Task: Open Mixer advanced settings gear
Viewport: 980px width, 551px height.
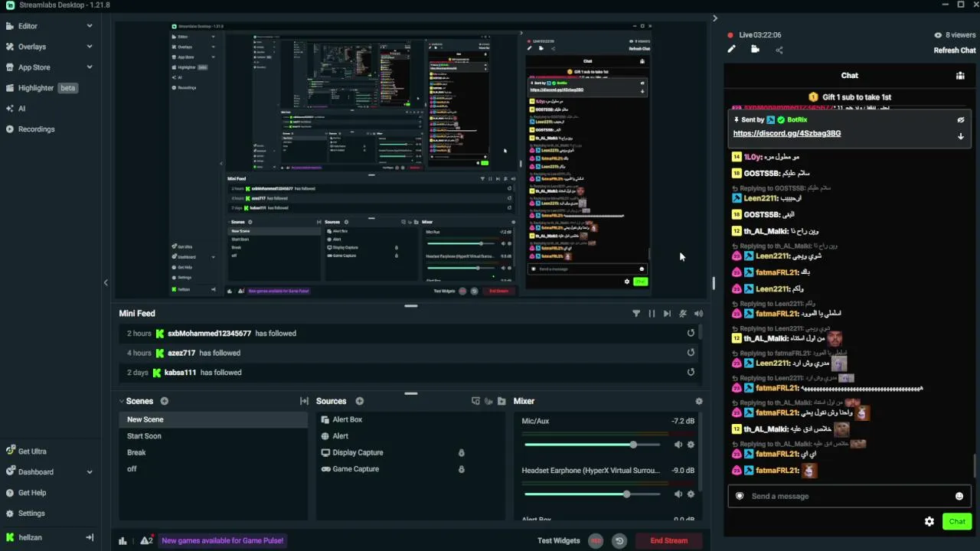Action: [x=698, y=401]
